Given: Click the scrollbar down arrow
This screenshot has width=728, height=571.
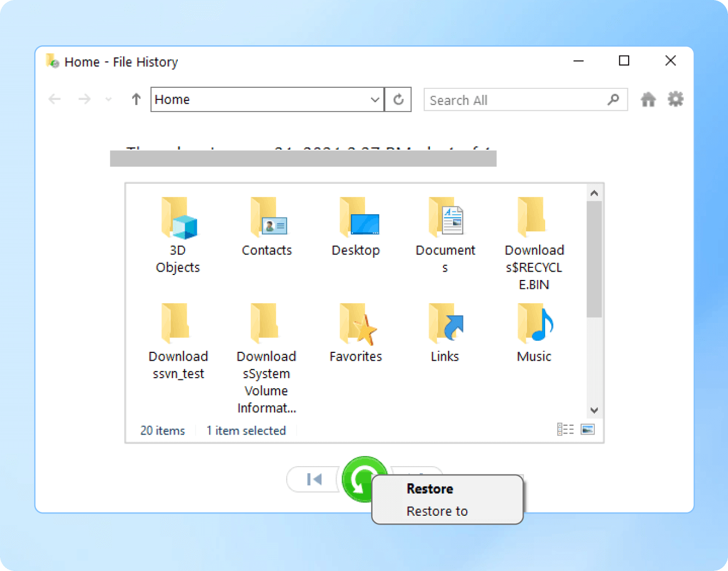Looking at the screenshot, I should pos(594,410).
